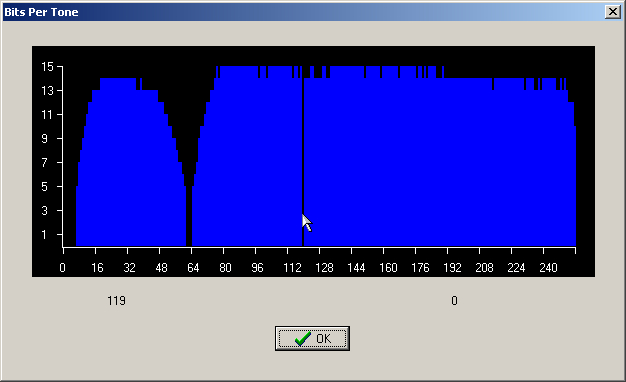Screen dimensions: 626x382
Task: Click the x-axis label 128
Action: [324, 268]
